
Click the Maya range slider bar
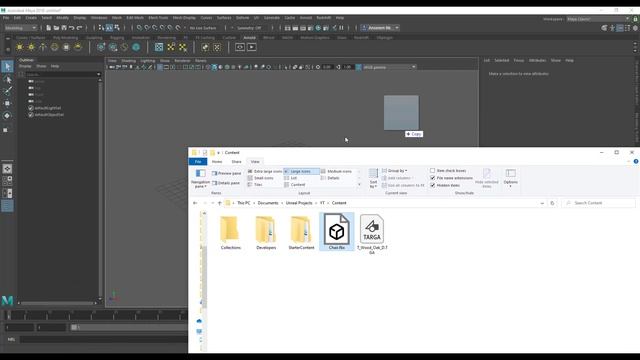(129, 327)
